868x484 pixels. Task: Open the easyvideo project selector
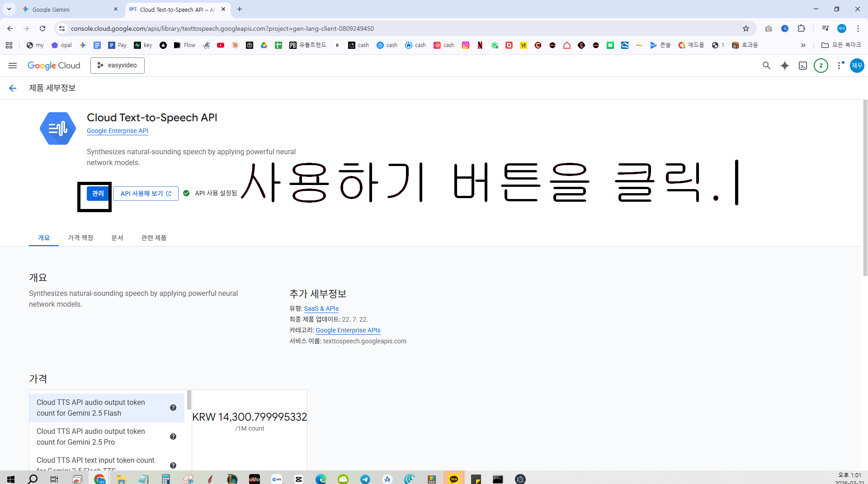[x=118, y=66]
